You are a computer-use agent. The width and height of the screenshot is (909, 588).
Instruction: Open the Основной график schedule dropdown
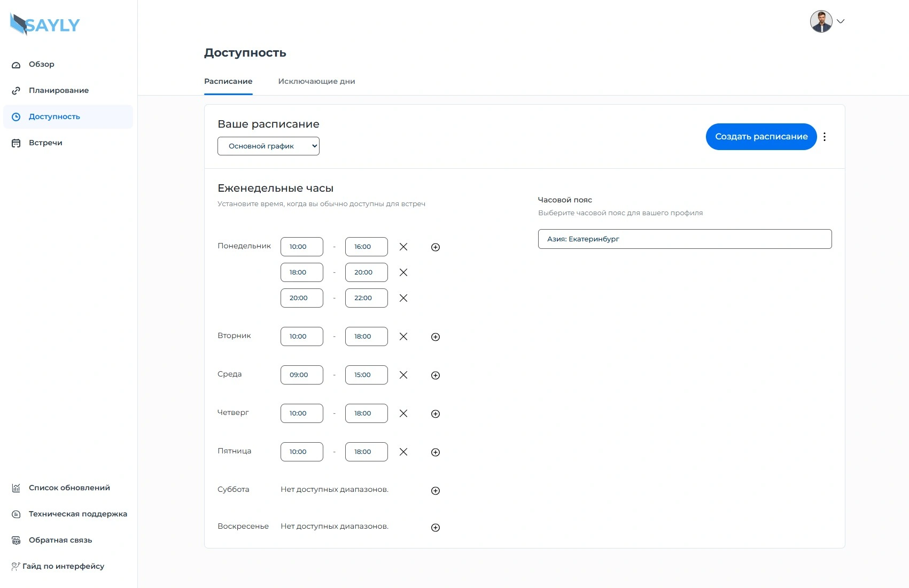point(268,146)
